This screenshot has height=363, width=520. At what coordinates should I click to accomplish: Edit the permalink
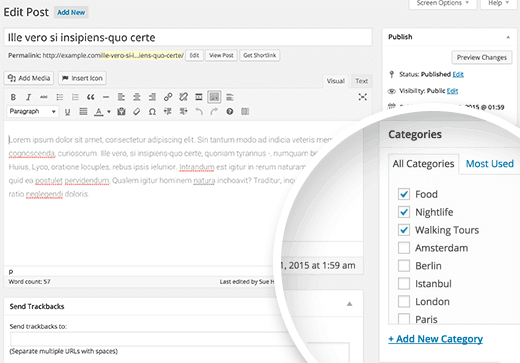pyautogui.click(x=194, y=55)
